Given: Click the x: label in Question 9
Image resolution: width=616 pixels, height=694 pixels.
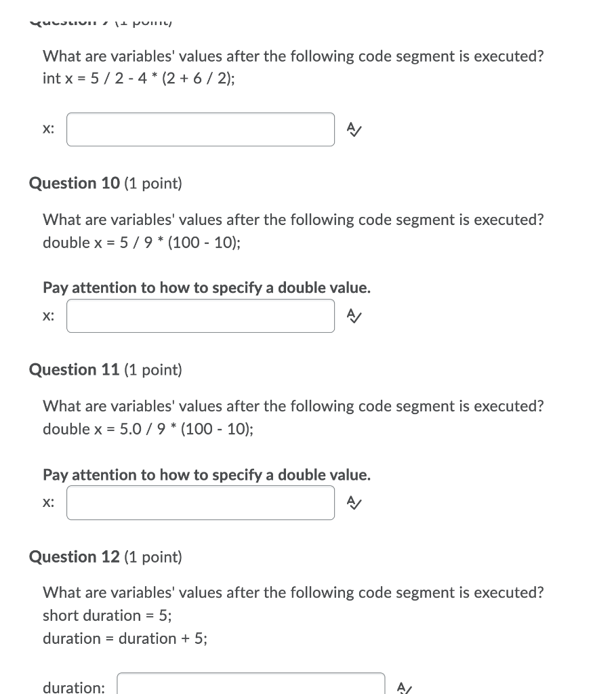Looking at the screenshot, I should coord(48,128).
